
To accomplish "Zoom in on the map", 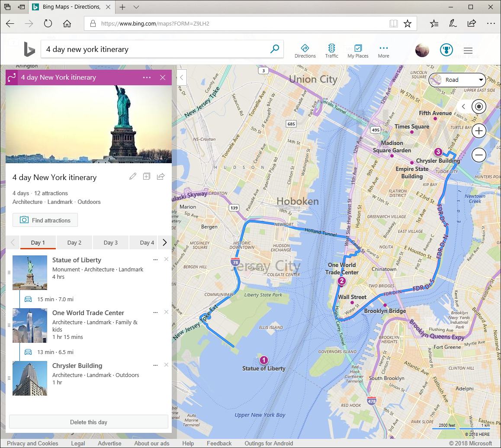I will tap(479, 131).
